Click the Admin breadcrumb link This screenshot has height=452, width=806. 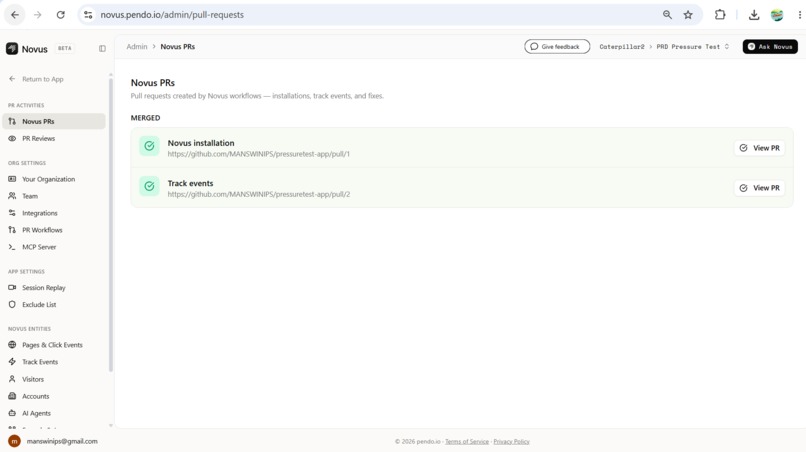pos(137,46)
